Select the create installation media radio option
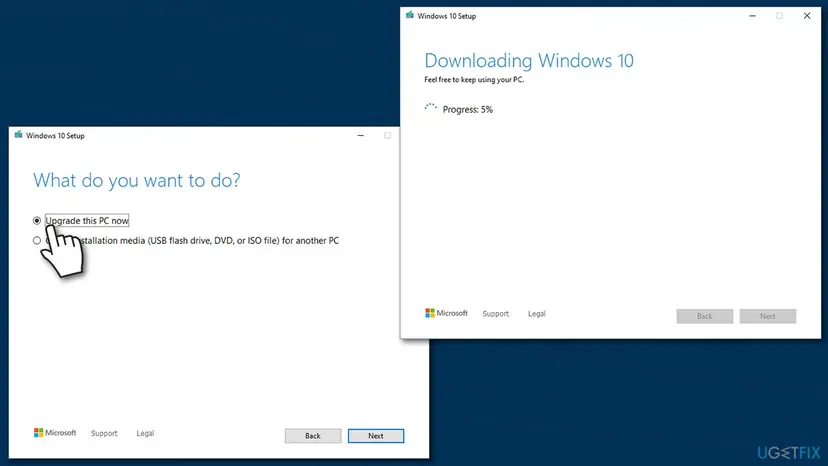Screen dimensions: 828x466 36,240
